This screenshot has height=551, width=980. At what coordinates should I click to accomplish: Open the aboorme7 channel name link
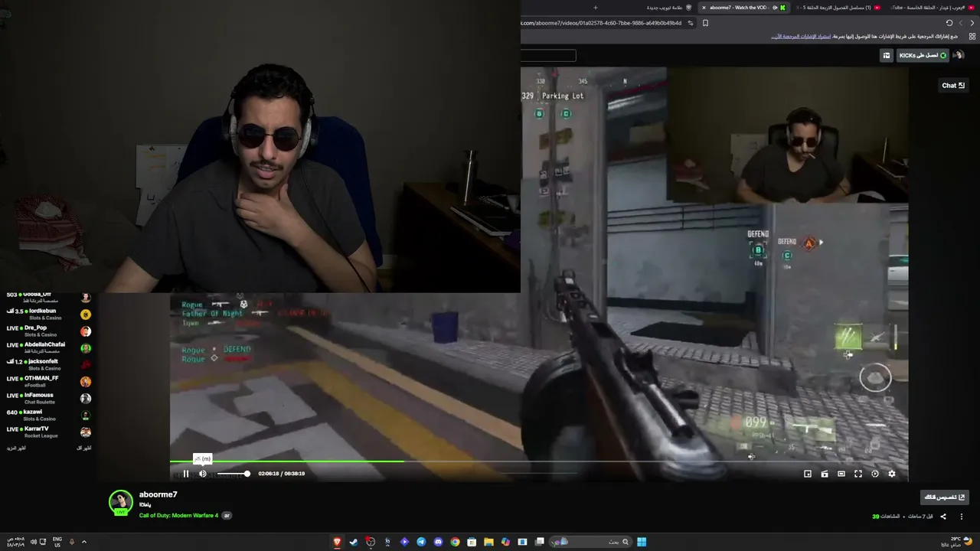pos(158,494)
